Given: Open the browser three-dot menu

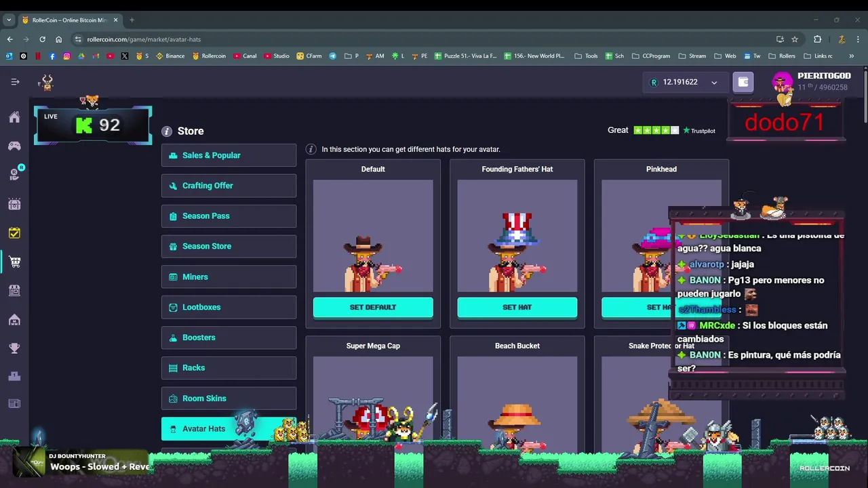Looking at the screenshot, I should coord(858,39).
